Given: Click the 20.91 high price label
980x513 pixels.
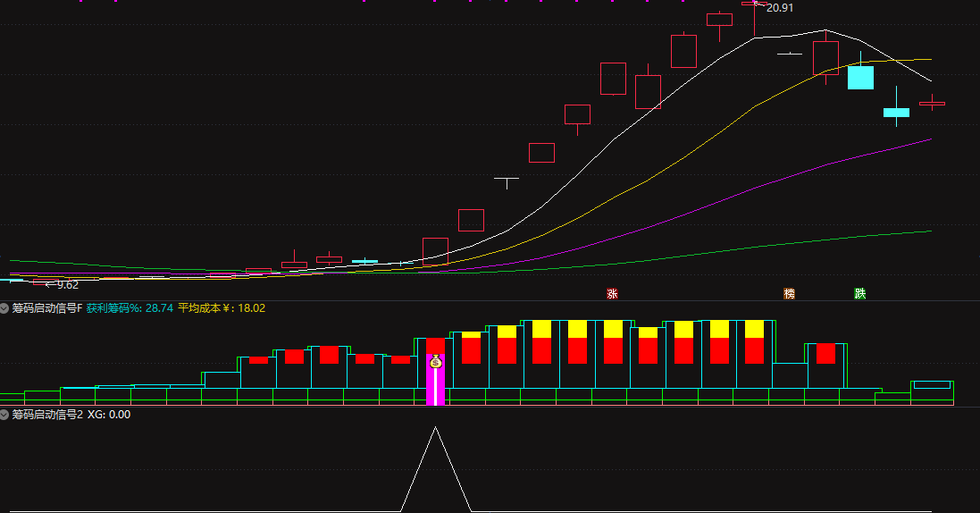Looking at the screenshot, I should click(779, 8).
